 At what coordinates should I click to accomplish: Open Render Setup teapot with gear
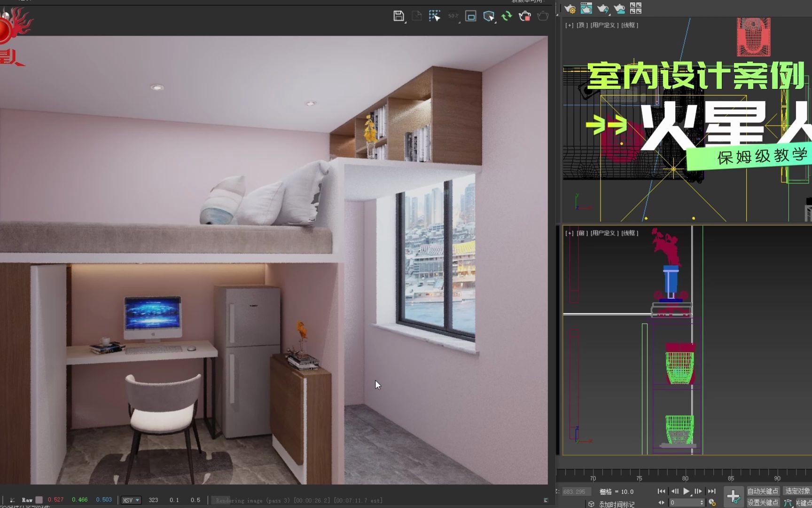(570, 8)
